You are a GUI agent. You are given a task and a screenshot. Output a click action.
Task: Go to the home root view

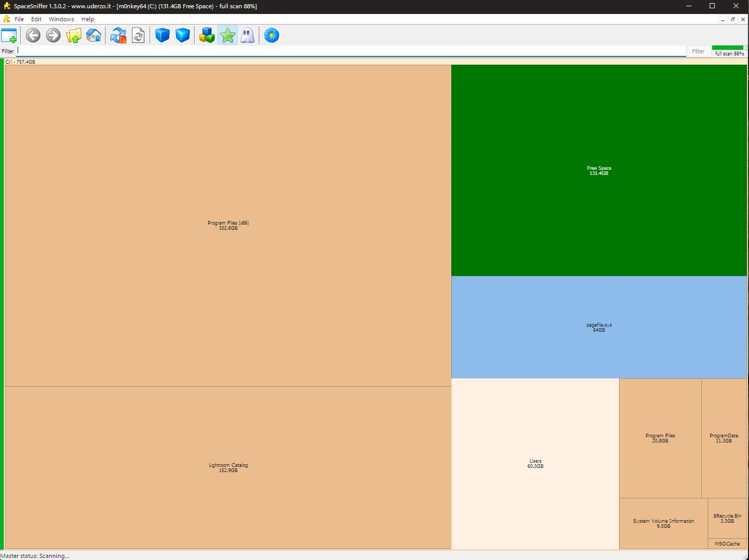(x=94, y=36)
